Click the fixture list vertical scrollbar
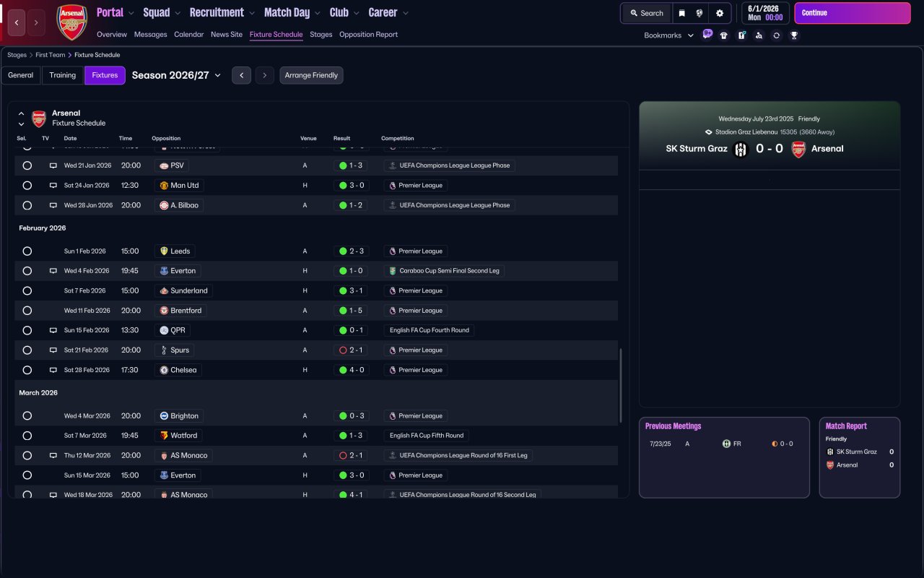The width and height of the screenshot is (924, 578). [621, 386]
